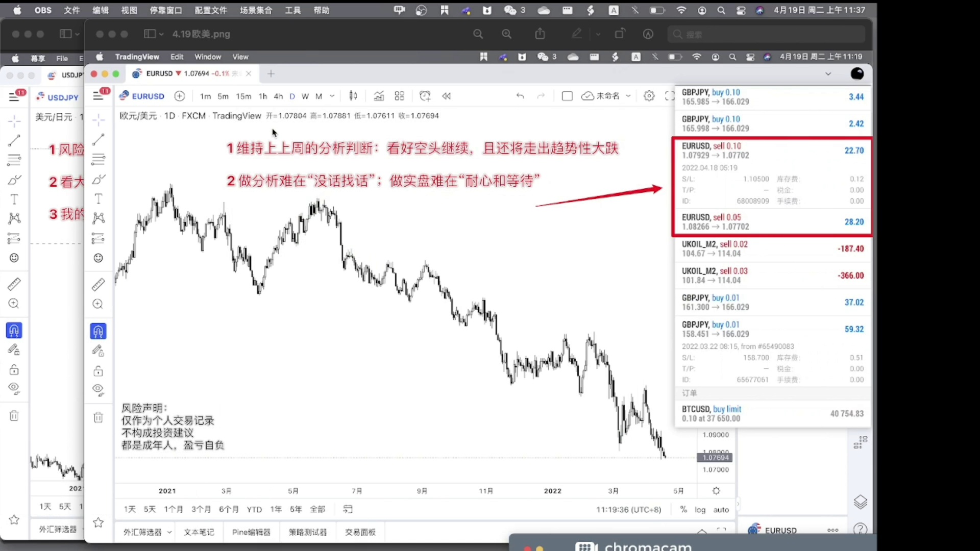
Task: Click the undo arrow in toolbar
Action: (520, 96)
